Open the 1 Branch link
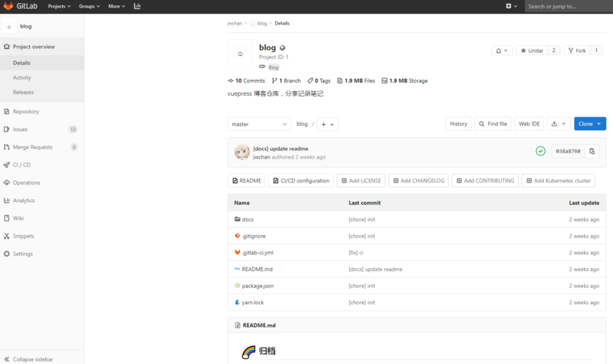The image size is (613, 364). click(x=286, y=80)
